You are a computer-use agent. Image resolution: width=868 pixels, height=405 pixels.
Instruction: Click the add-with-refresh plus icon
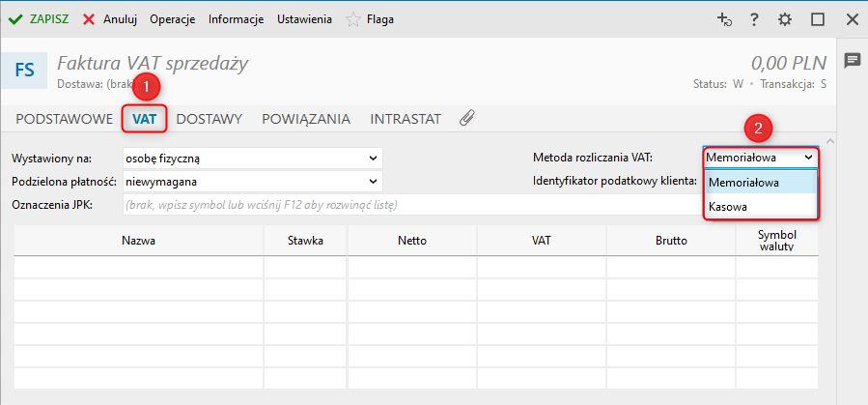pyautogui.click(x=724, y=19)
